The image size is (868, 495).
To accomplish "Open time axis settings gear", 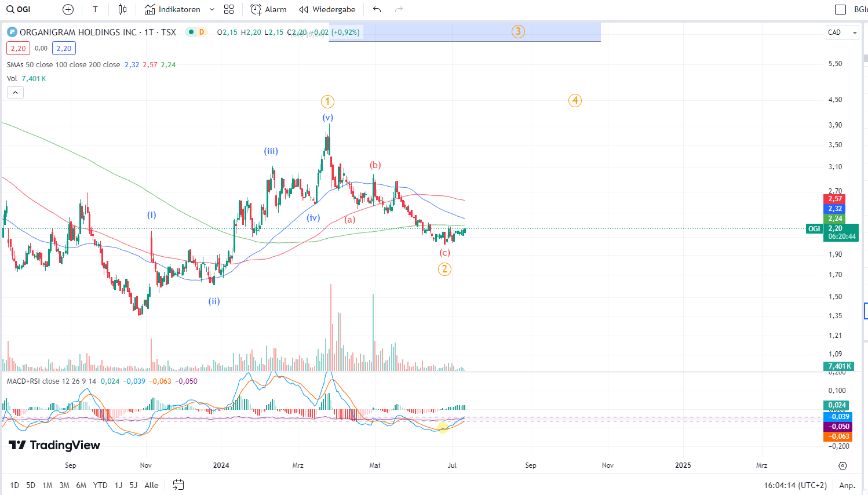I will click(843, 465).
